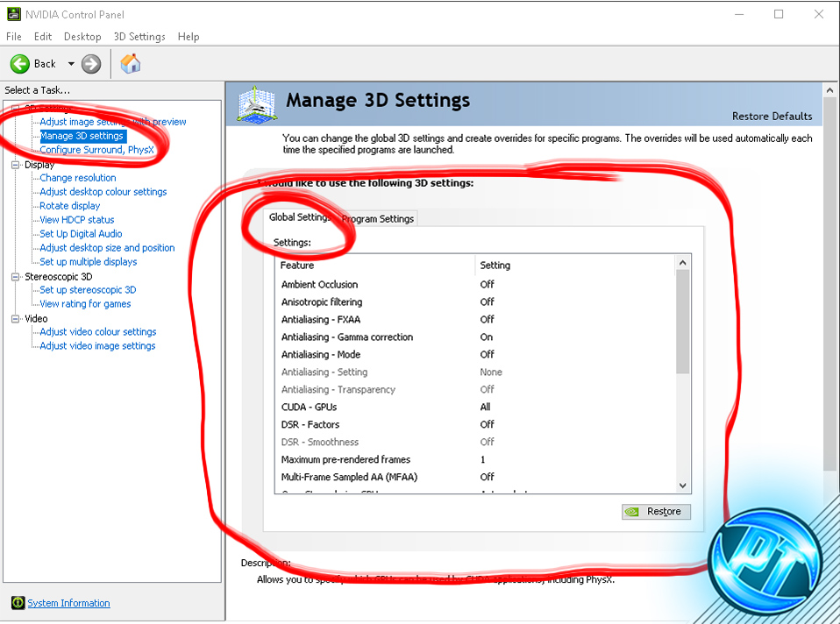Switch to the Program Settings tab
The height and width of the screenshot is (624, 840).
pyautogui.click(x=378, y=218)
